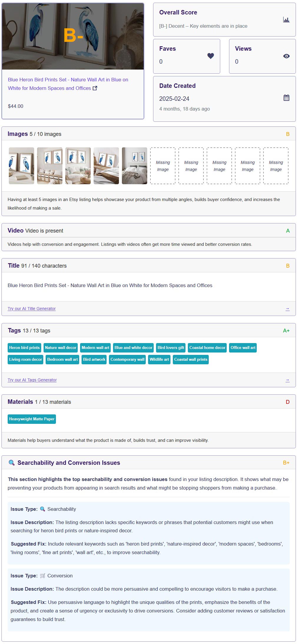Click the magnifier icon next to Issue Type Searchability
300x644 pixels.
[42, 509]
